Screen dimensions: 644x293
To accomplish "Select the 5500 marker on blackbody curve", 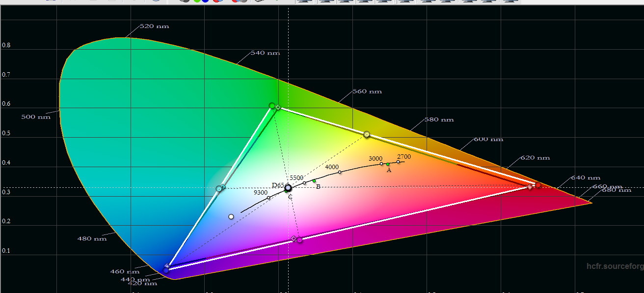I will [304, 183].
